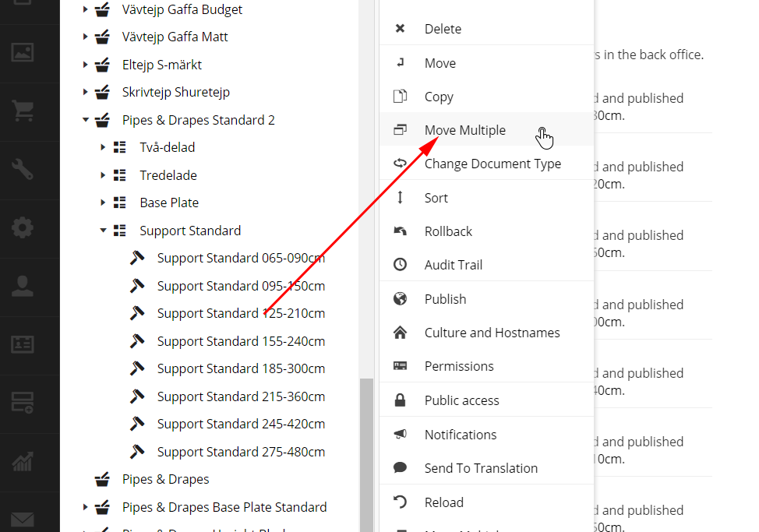Select Support Standard 095-150cm
Image resolution: width=759 pixels, height=532 pixels.
point(241,286)
